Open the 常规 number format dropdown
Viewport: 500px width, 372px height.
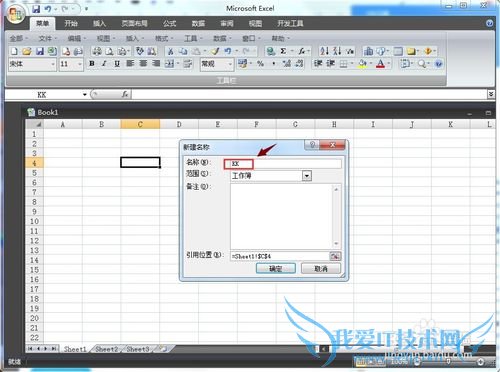point(230,64)
